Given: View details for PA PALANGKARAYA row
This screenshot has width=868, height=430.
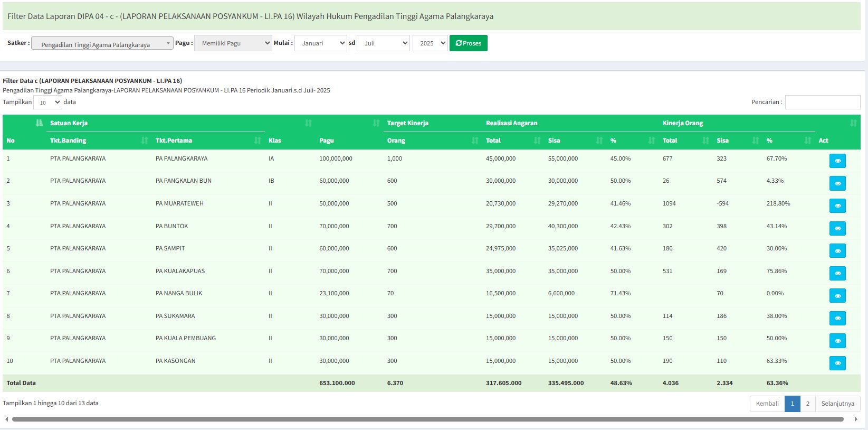Looking at the screenshot, I should (837, 161).
